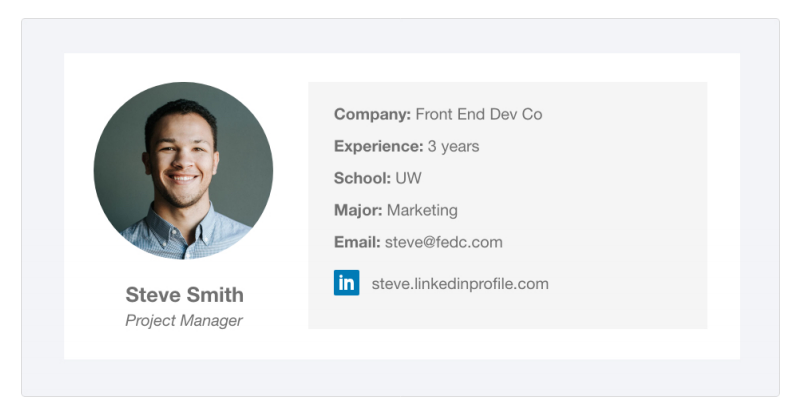Click the bold Major label

(358, 210)
